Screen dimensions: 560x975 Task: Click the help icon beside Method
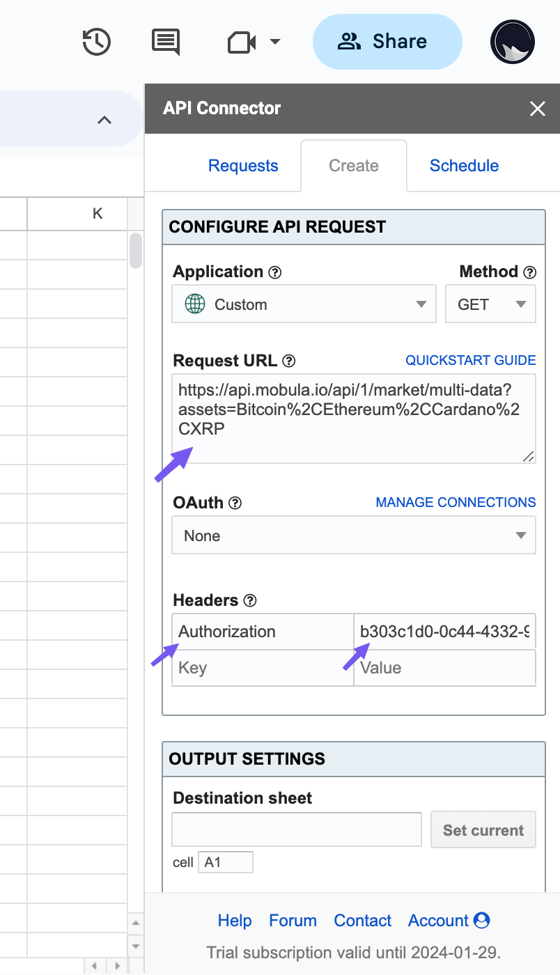pyautogui.click(x=530, y=272)
